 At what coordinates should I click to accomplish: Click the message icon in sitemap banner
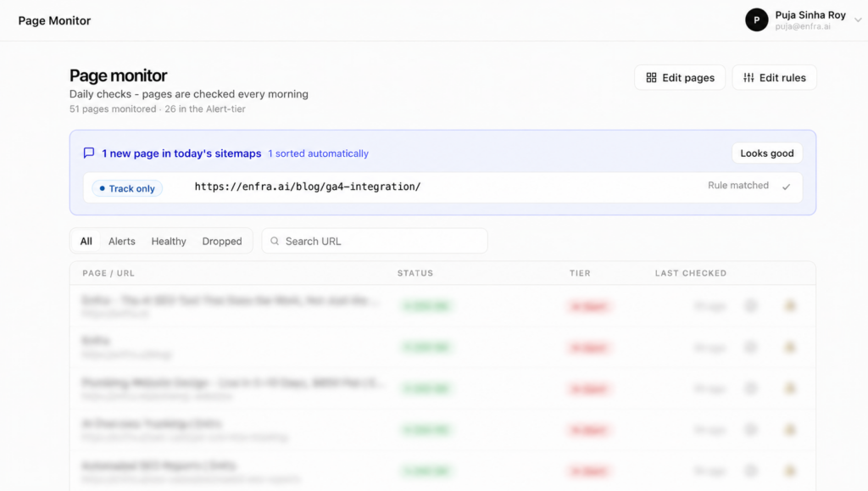coord(88,153)
